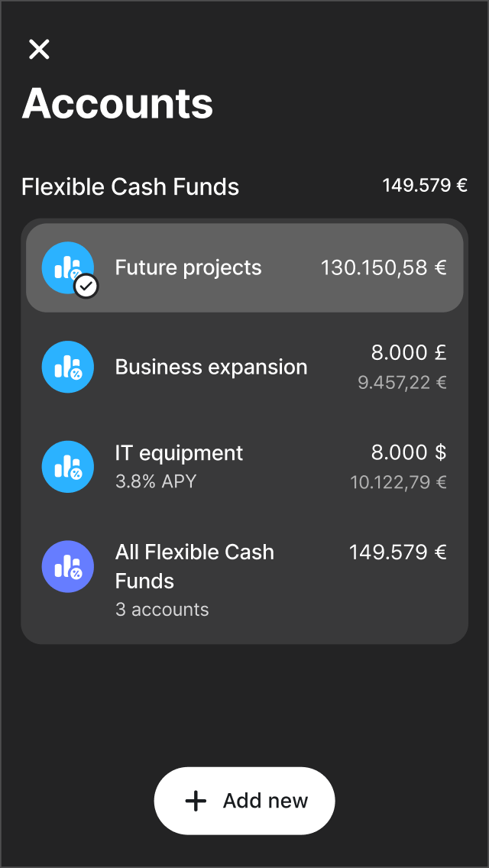Click the plus icon inside Add new

(x=196, y=800)
